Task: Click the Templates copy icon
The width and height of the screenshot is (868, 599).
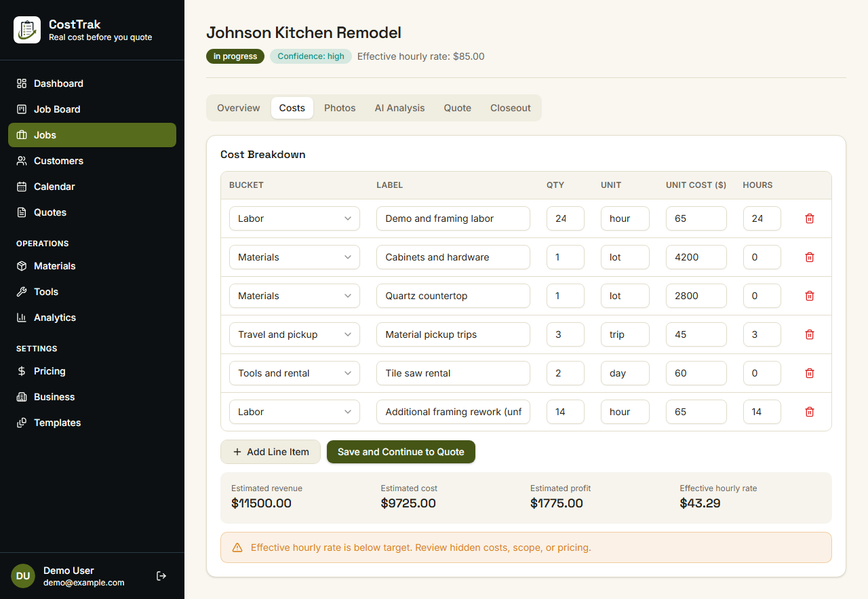Action: pyautogui.click(x=22, y=423)
